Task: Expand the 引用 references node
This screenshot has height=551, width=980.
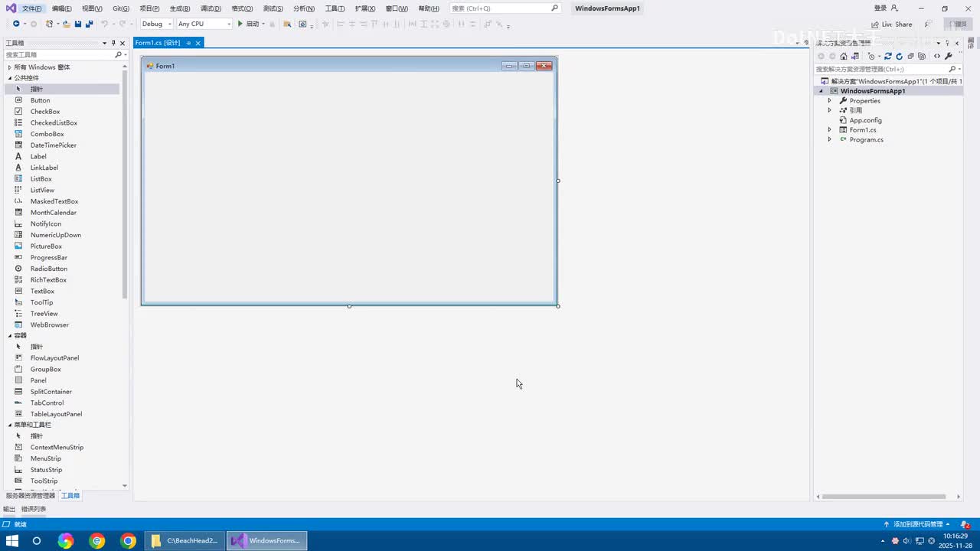Action: 829,110
